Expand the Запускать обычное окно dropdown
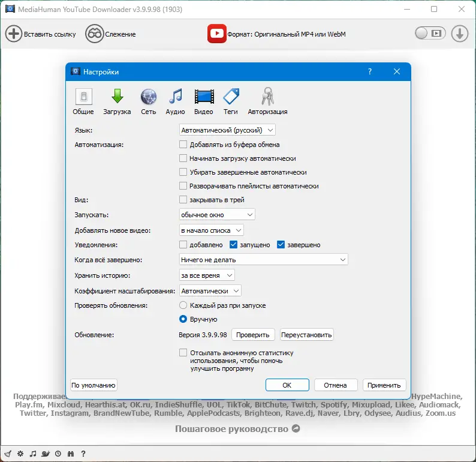Screen dimensions: 476x462 pyautogui.click(x=217, y=214)
